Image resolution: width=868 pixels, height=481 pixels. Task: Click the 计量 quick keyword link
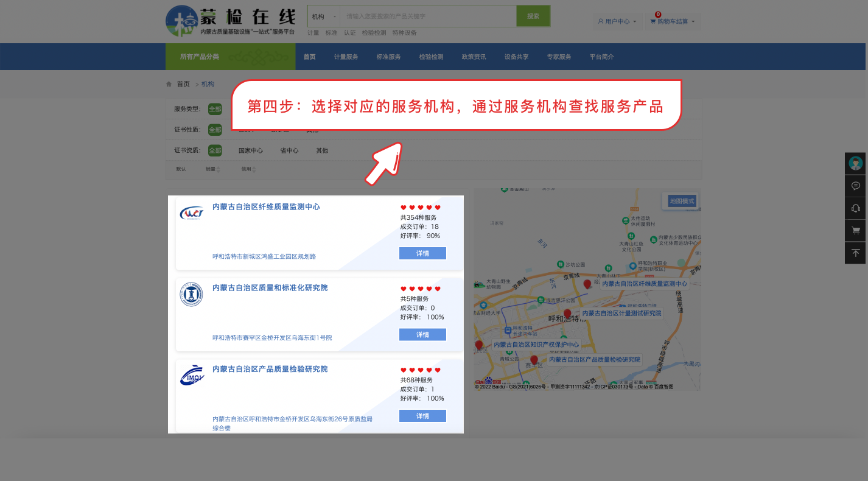point(313,33)
